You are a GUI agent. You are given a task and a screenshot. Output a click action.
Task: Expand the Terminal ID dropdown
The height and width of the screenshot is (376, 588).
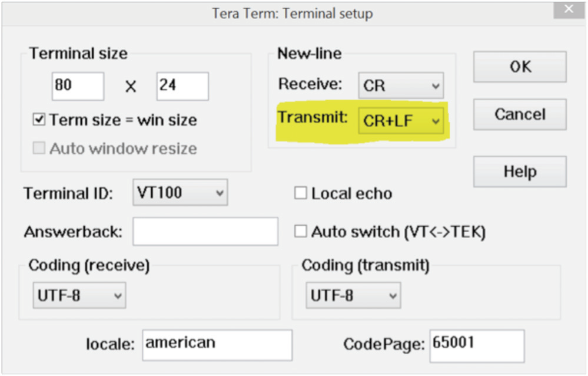pos(180,192)
